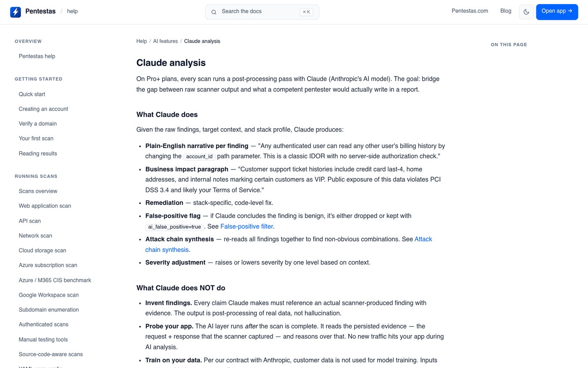Open Creating an account page
Image resolution: width=588 pixels, height=368 pixels.
click(x=43, y=109)
